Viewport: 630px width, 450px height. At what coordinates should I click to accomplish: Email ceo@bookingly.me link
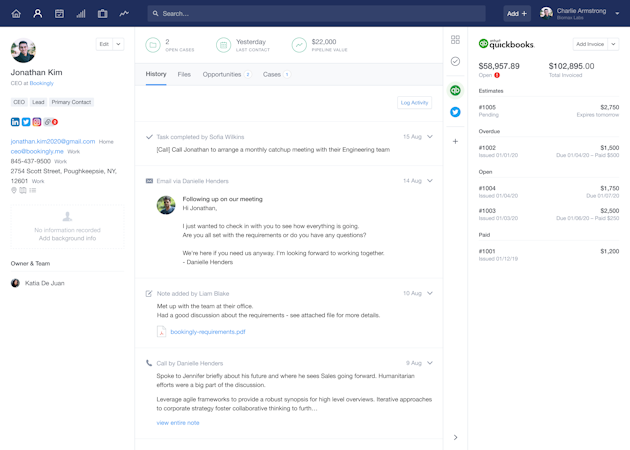click(37, 151)
